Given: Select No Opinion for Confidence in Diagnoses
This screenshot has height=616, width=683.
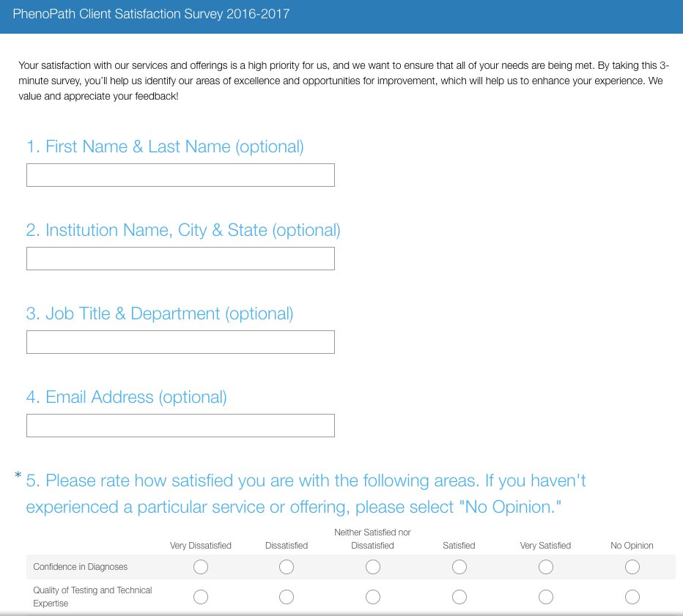Looking at the screenshot, I should click(x=632, y=567).
